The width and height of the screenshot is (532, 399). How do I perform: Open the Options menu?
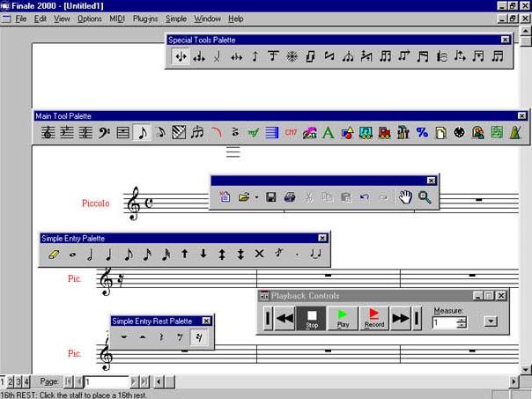point(90,18)
